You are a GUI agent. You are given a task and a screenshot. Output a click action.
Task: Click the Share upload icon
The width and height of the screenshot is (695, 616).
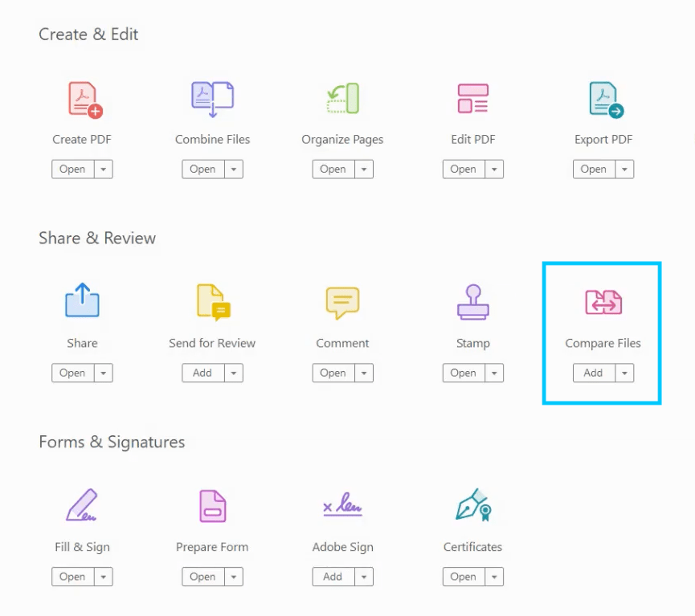[x=81, y=302]
